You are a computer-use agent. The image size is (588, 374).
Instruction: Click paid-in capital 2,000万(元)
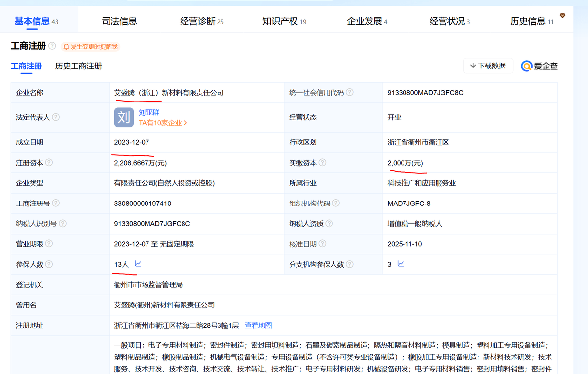(405, 163)
